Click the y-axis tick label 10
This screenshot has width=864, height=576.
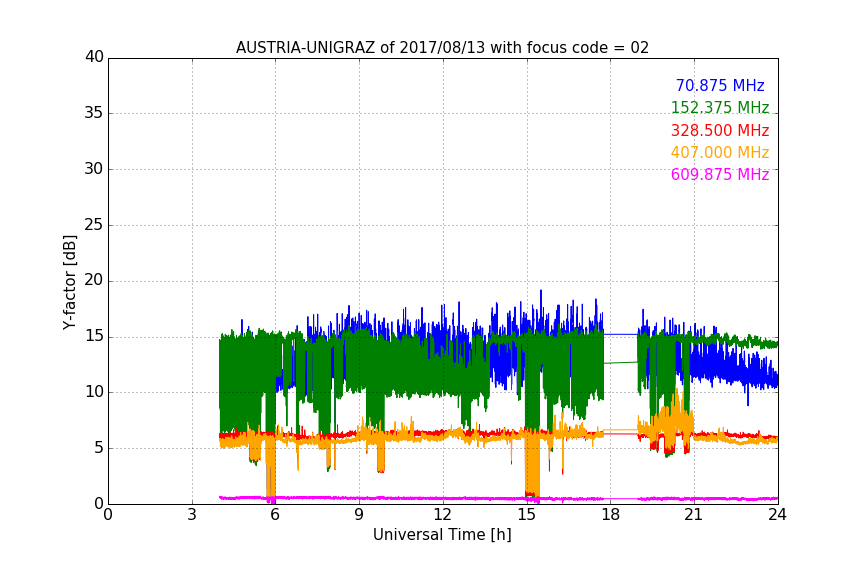click(94, 392)
